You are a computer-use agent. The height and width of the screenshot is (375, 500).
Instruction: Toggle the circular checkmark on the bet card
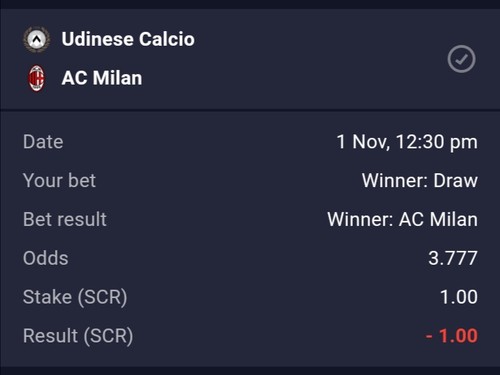point(461,59)
